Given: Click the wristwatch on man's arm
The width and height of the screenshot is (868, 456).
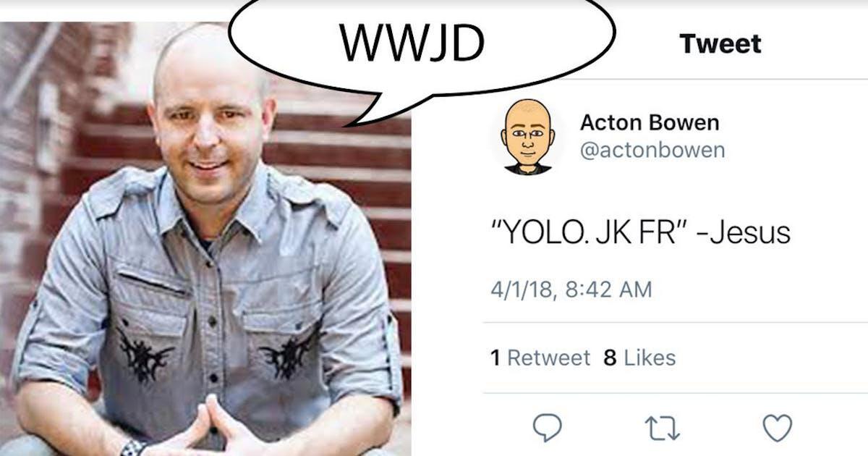Looking at the screenshot, I should [x=132, y=448].
